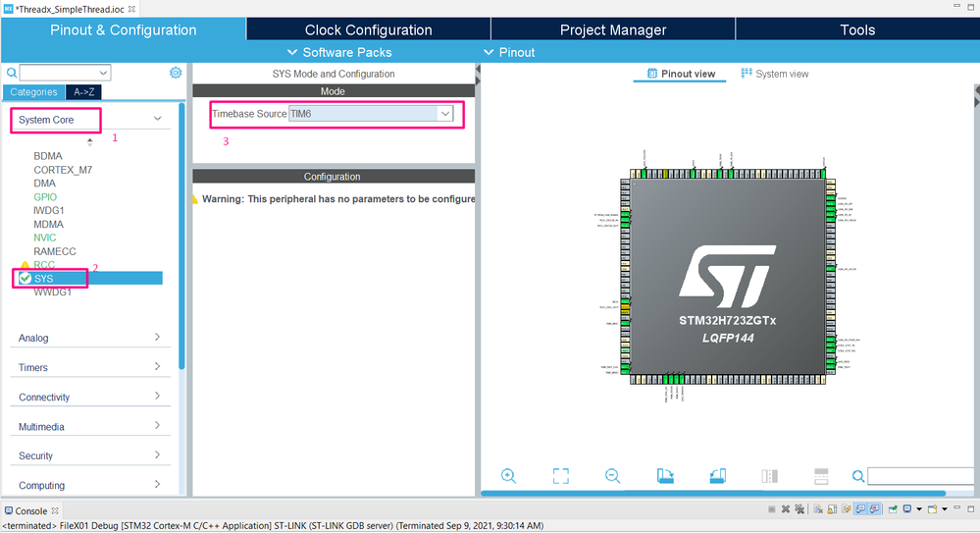Select the Pinout view tab
This screenshot has height=533, width=980.
(x=680, y=74)
